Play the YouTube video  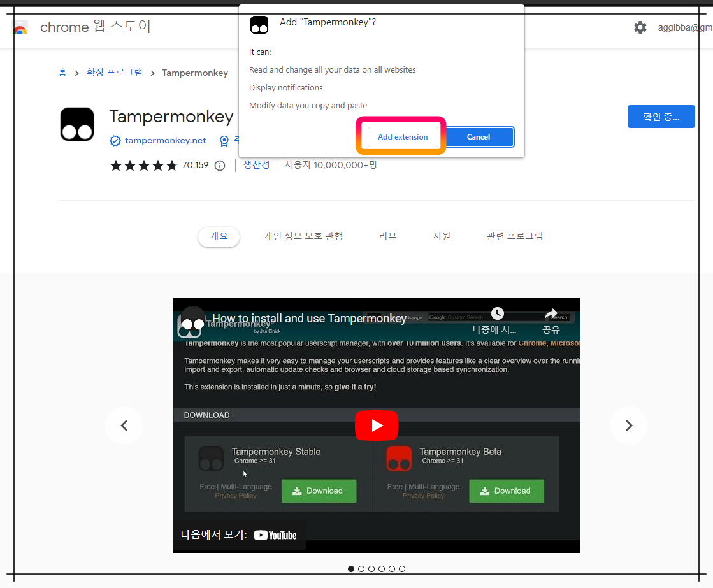[x=377, y=426]
